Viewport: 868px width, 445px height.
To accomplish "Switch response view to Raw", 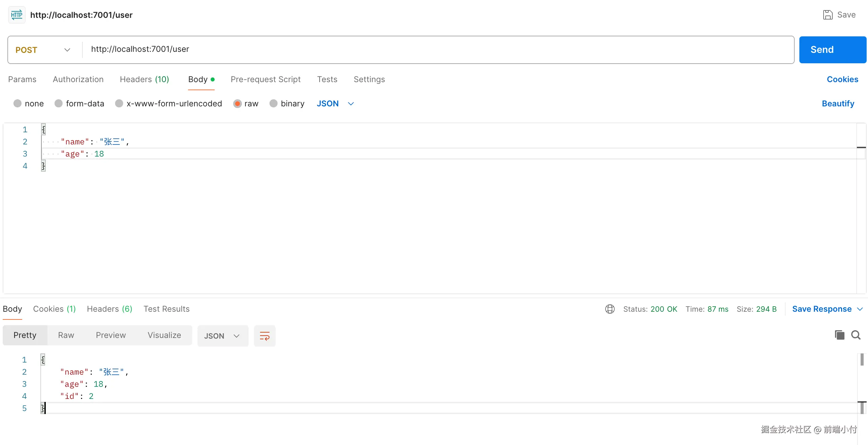I will coord(66,335).
